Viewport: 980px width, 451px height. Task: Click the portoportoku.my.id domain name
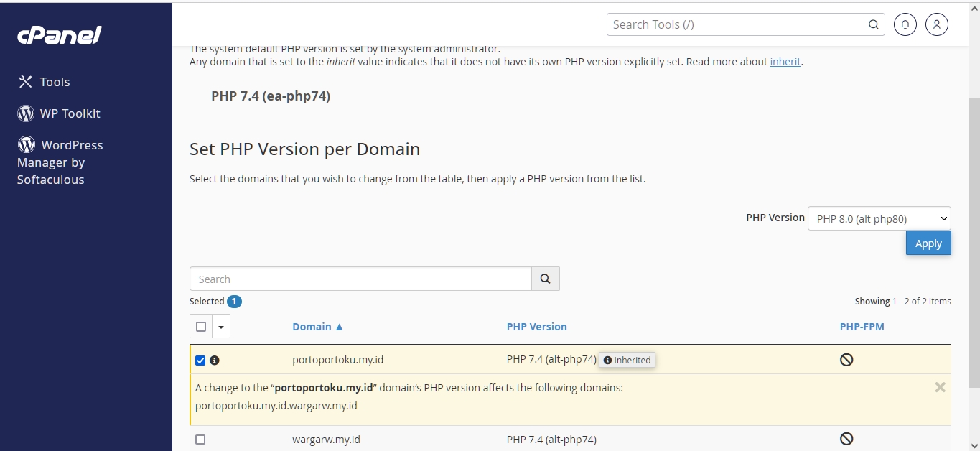pos(337,360)
